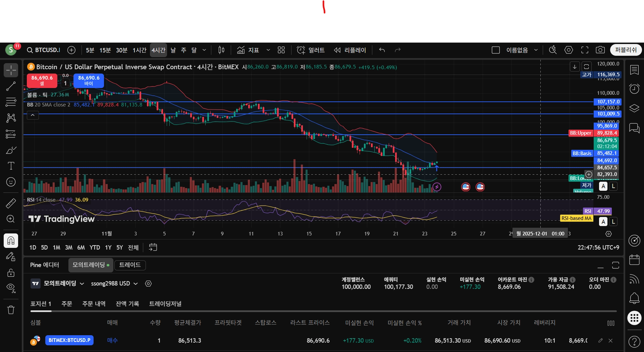Open the emoji sticker tool
This screenshot has width=644, height=352.
click(x=11, y=182)
